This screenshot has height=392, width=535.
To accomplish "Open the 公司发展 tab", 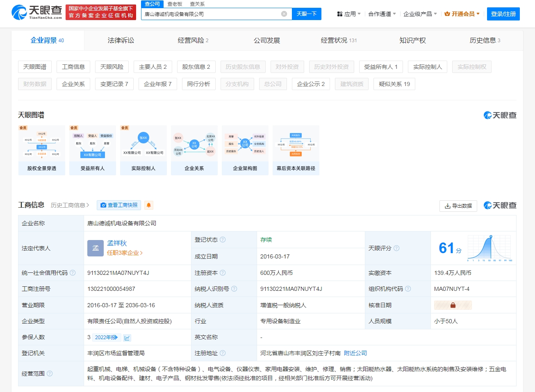I will pyautogui.click(x=267, y=41).
